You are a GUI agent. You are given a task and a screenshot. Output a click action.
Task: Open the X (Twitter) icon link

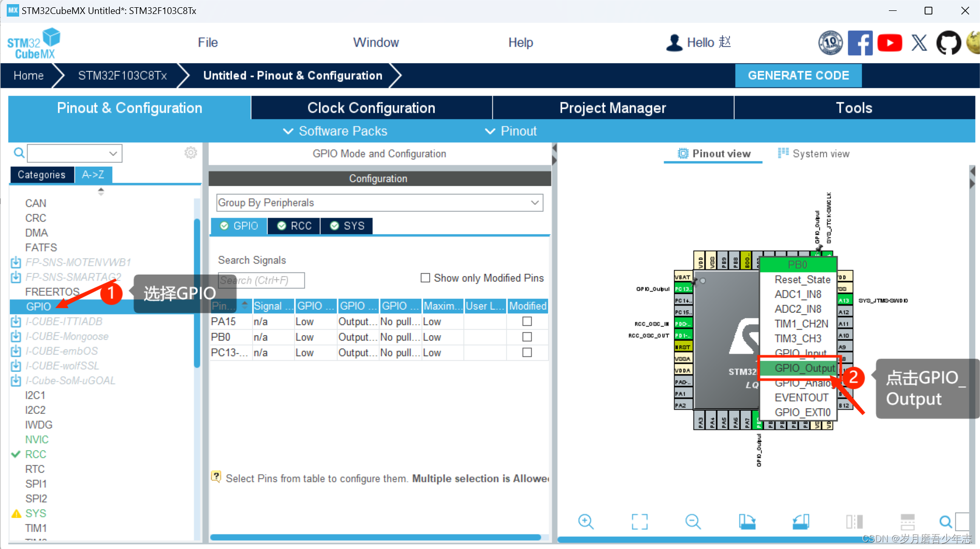coord(919,42)
